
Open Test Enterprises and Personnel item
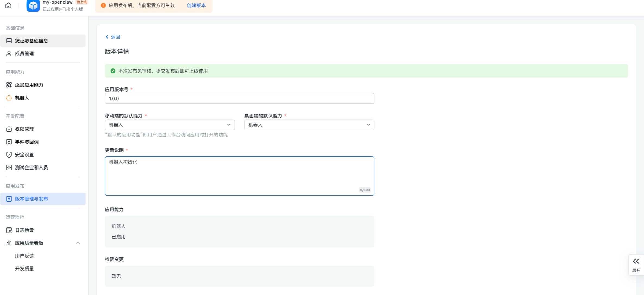(31, 167)
